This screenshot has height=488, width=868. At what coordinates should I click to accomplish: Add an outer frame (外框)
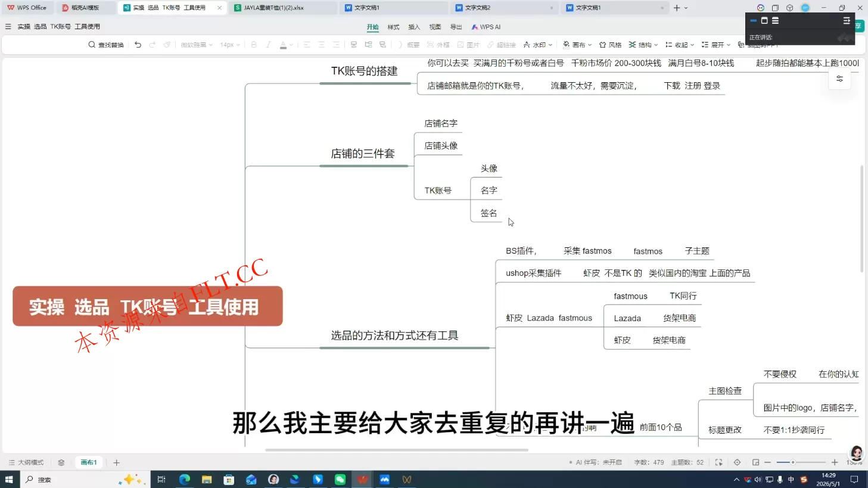[x=438, y=45]
